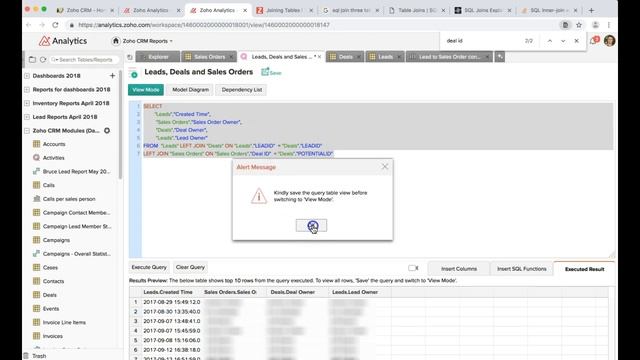This screenshot has height=360, width=640.
Task: Open the Activities query table
Action: [53, 158]
